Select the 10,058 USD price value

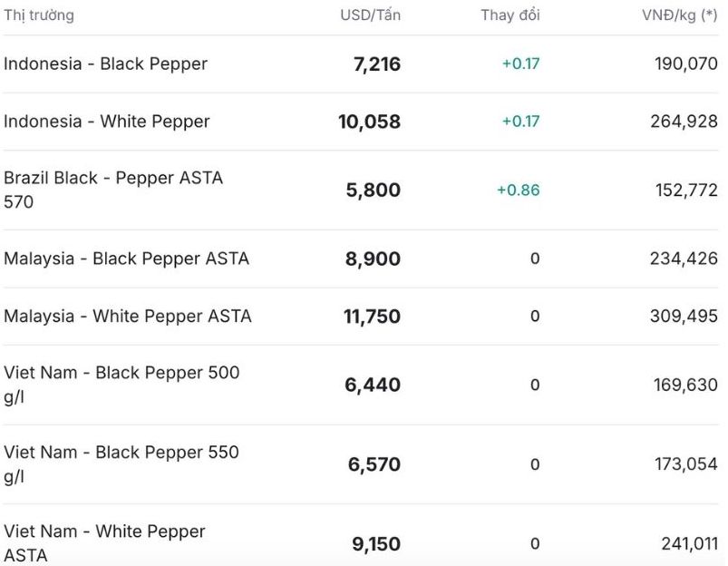click(370, 122)
